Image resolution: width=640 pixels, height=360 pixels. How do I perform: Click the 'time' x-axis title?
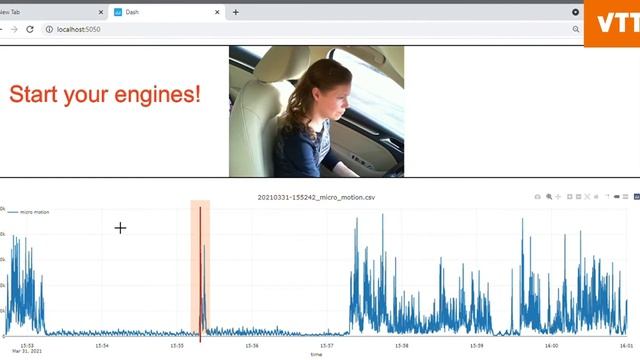[x=316, y=355]
